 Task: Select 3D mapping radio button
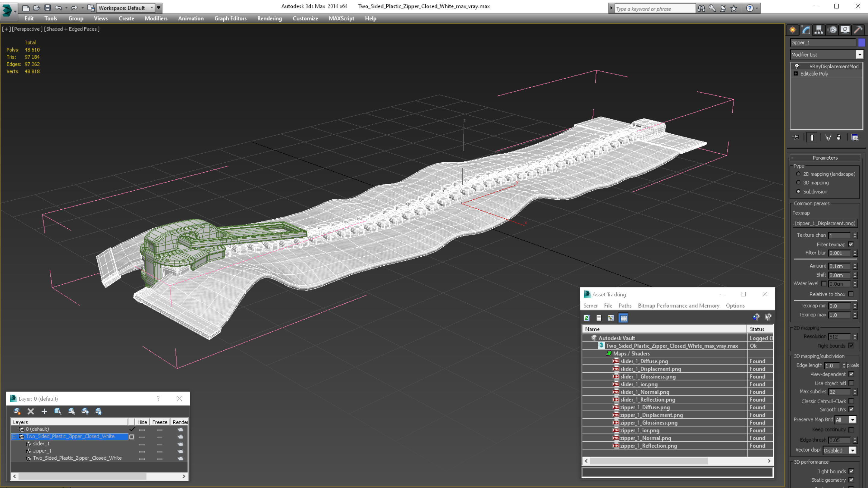point(798,183)
